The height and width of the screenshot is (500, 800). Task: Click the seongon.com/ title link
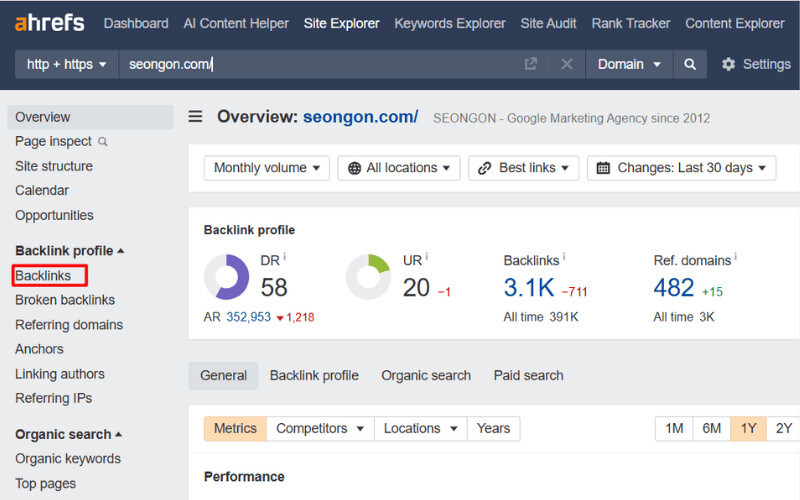360,117
